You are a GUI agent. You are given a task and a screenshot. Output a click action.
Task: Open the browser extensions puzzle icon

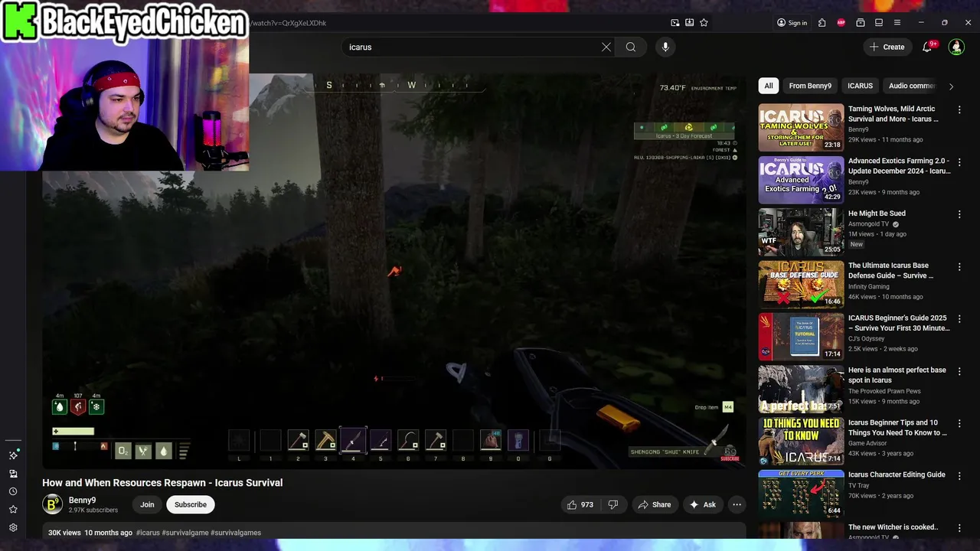(x=822, y=23)
